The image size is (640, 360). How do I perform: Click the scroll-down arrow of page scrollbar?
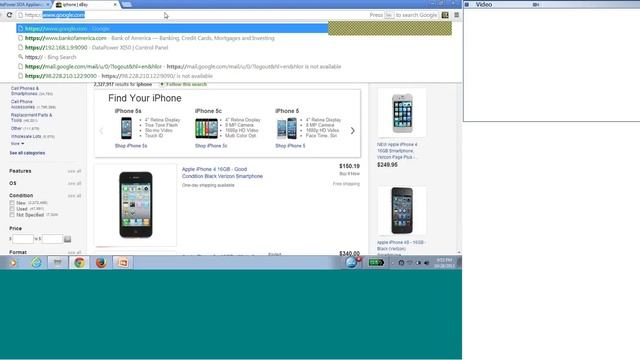point(459,253)
